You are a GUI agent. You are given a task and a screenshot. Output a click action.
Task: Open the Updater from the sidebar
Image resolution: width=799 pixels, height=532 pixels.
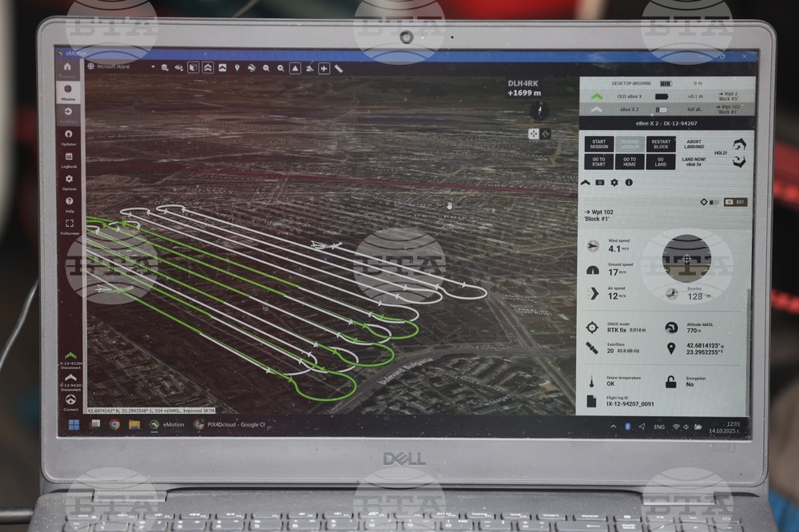(x=69, y=136)
